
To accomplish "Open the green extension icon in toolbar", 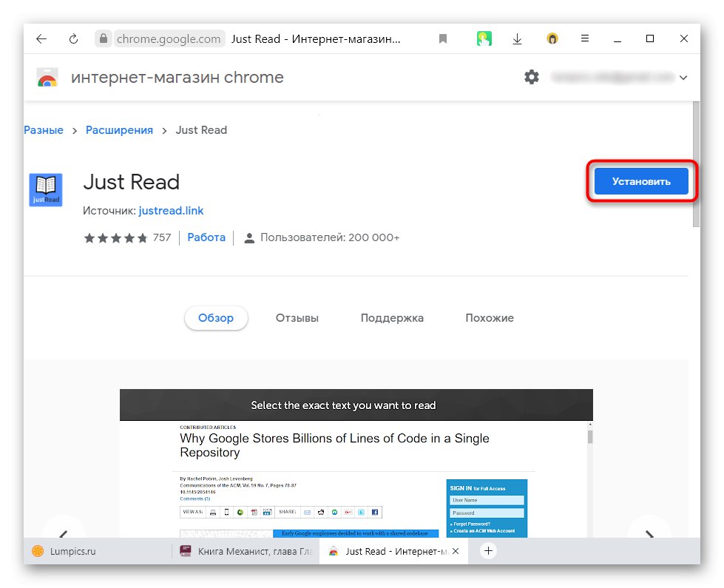I will pyautogui.click(x=484, y=38).
